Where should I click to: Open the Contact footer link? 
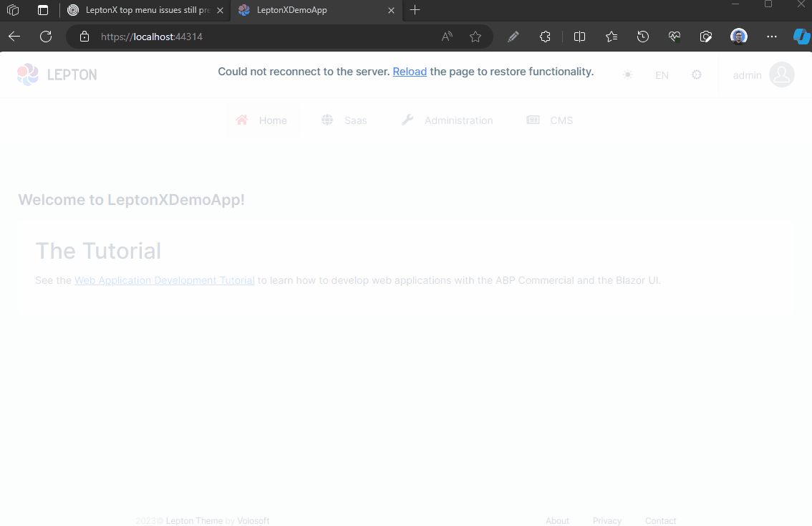(x=660, y=521)
